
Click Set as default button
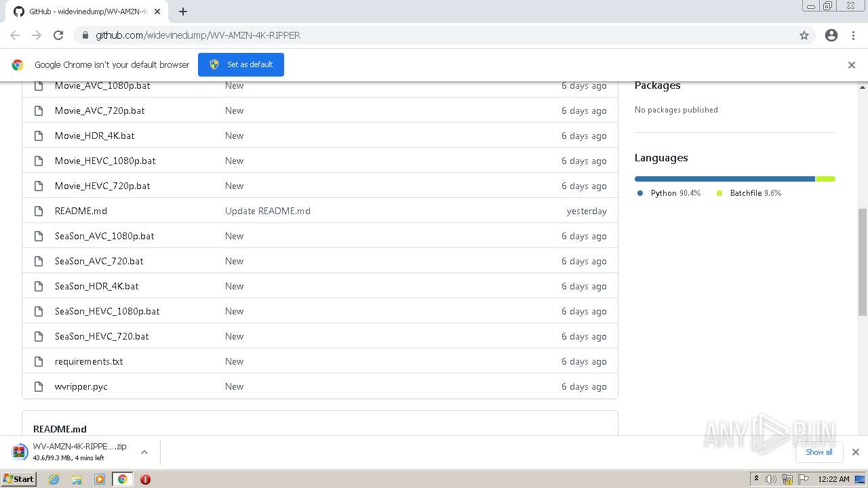coord(241,64)
